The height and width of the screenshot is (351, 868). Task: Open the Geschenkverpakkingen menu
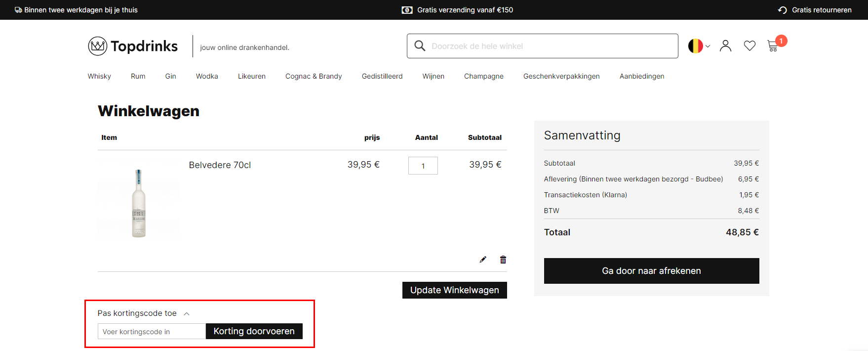[x=561, y=76]
